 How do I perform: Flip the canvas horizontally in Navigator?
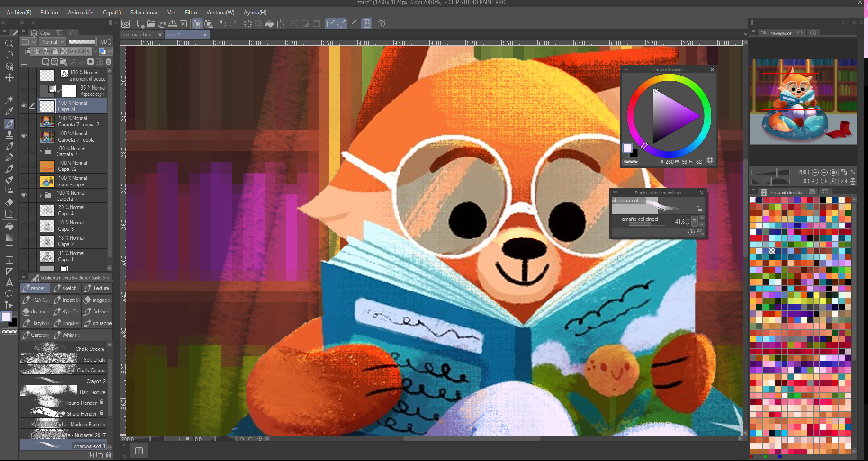844,181
